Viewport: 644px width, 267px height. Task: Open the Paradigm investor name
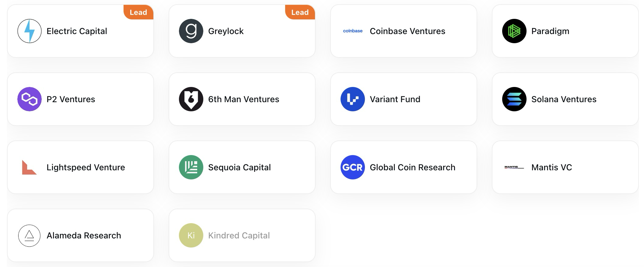pos(550,31)
